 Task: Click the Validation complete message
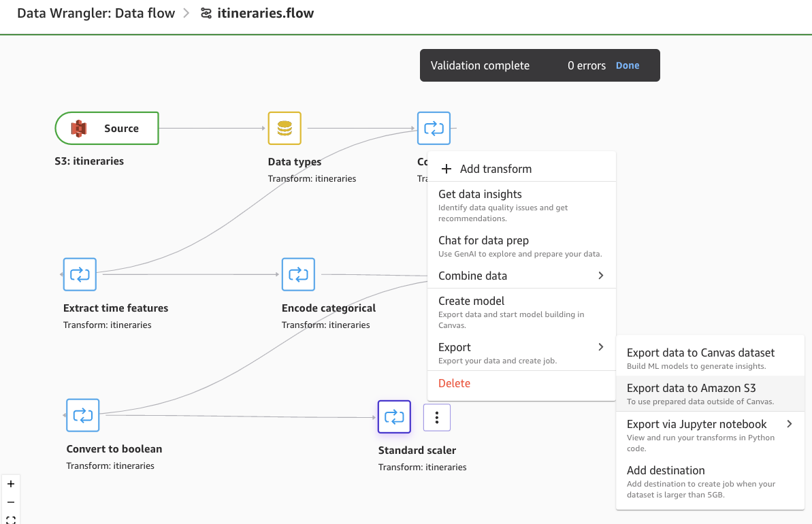pos(480,66)
